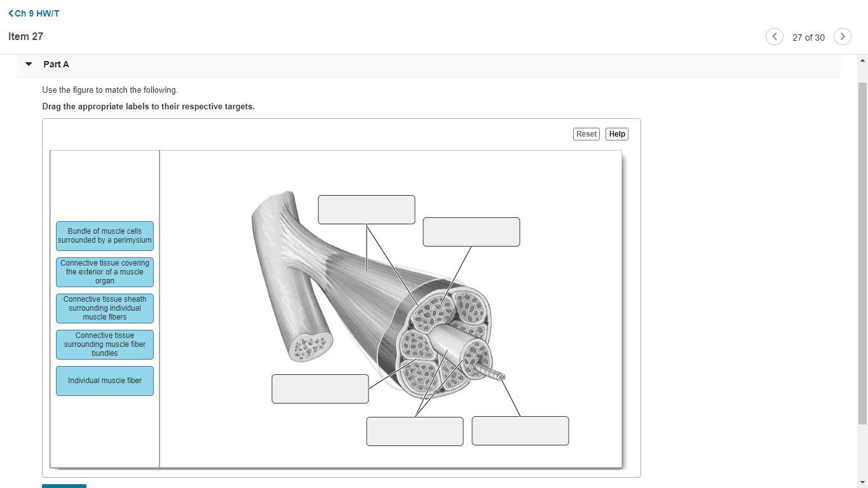The image size is (868, 488).
Task: Click the Help button
Action: pyautogui.click(x=617, y=134)
